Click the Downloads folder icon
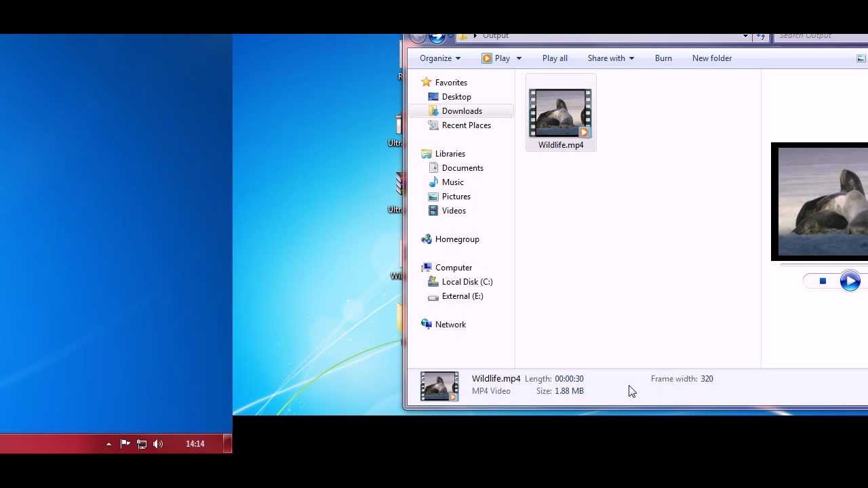 [x=433, y=111]
